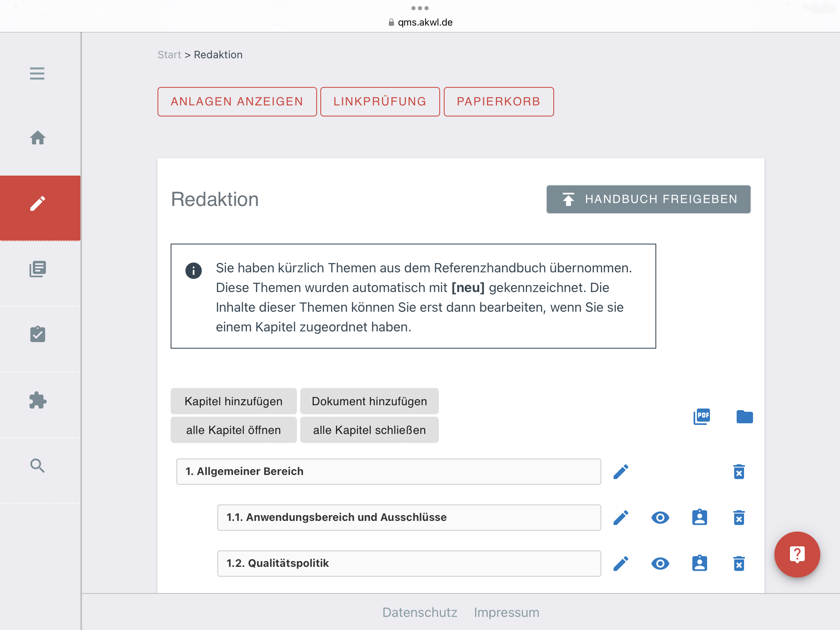Open the puzzle-piece extensions sidebar icon
Viewport: 840px width, 630px height.
pyautogui.click(x=38, y=400)
